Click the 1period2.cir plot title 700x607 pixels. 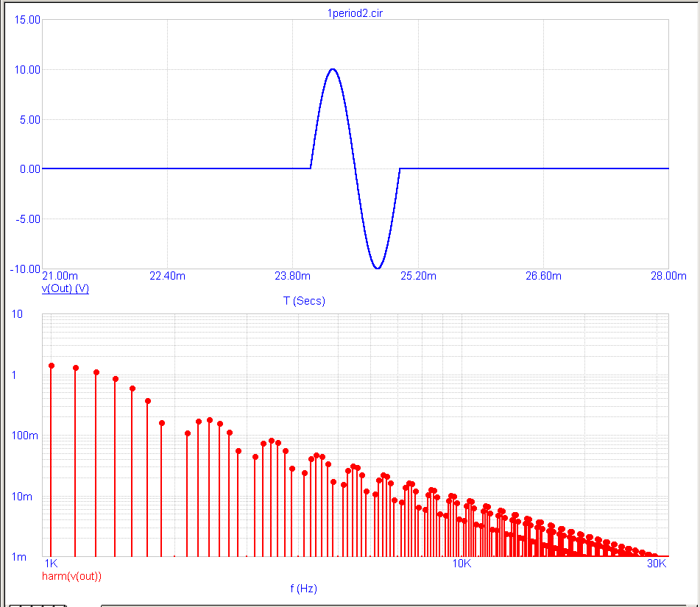(355, 13)
